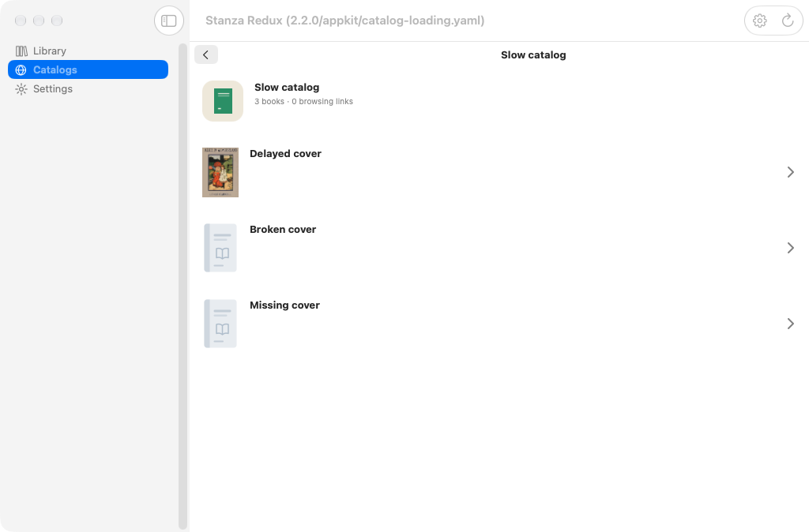809x532 pixels.
Task: Click the Settings sun-gear icon
Action: point(21,88)
